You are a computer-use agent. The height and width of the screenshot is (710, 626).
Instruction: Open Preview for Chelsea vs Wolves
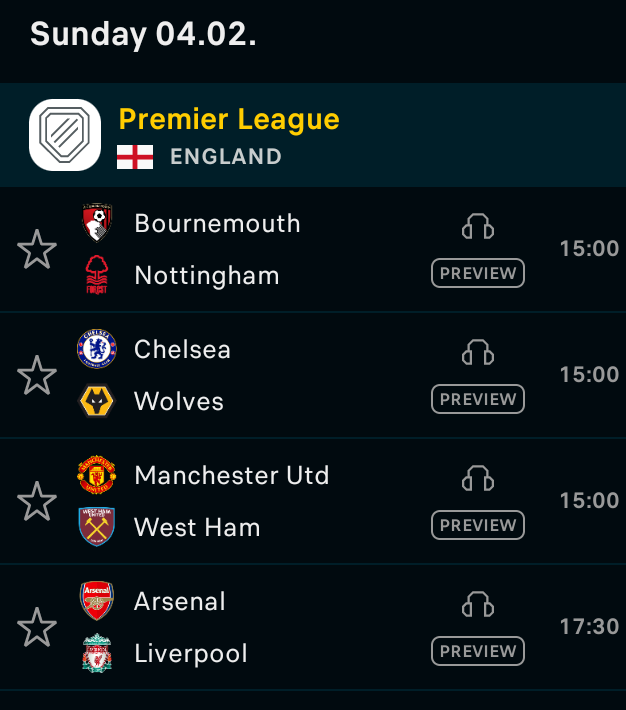tap(478, 399)
